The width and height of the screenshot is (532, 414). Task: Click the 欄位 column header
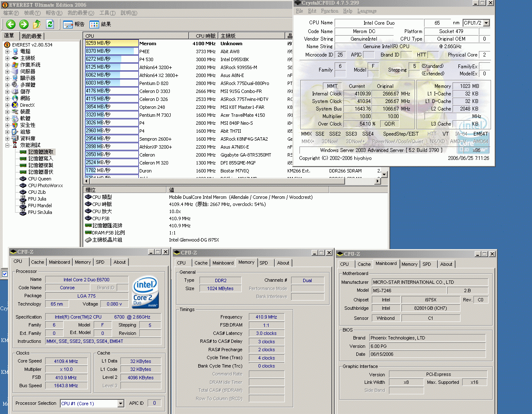(125, 190)
